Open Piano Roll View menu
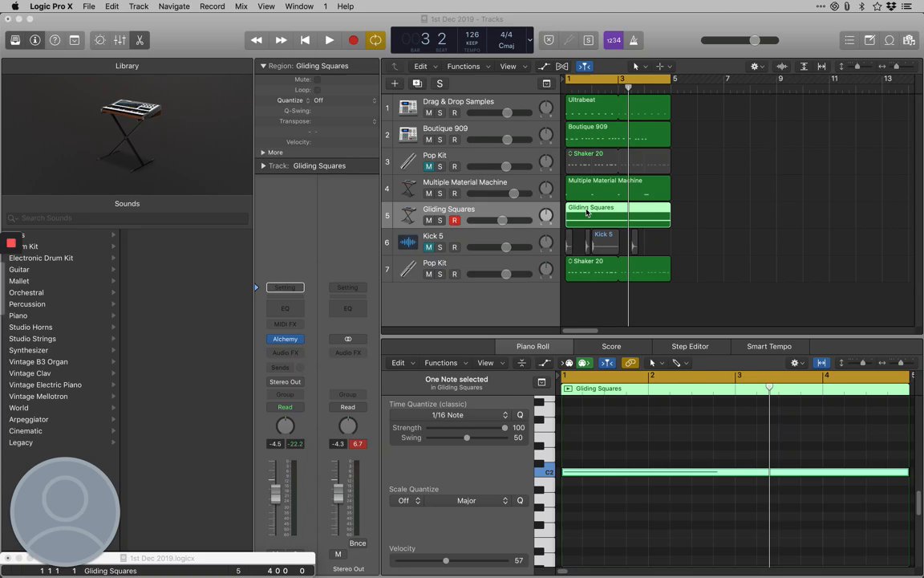The width and height of the screenshot is (924, 578). tap(491, 363)
